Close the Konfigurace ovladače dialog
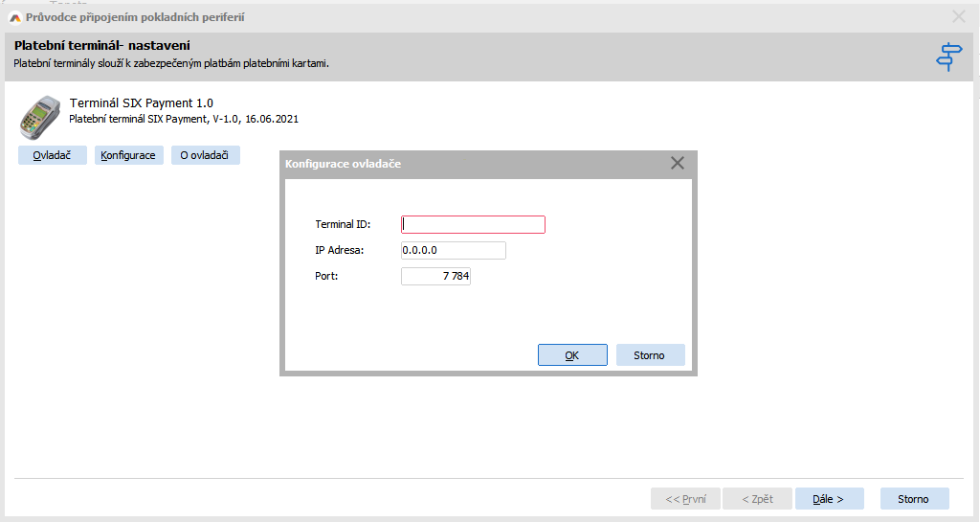This screenshot has width=980, height=522. coord(678,163)
